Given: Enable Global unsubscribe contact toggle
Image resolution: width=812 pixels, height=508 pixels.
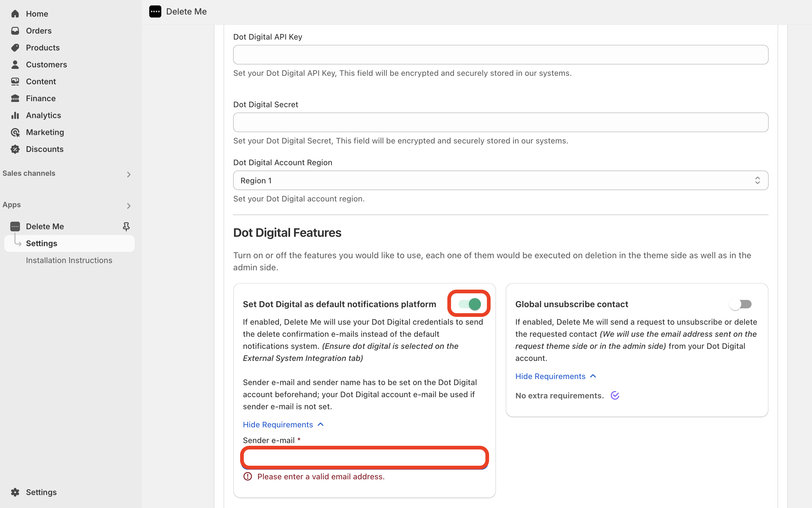Looking at the screenshot, I should pyautogui.click(x=740, y=304).
